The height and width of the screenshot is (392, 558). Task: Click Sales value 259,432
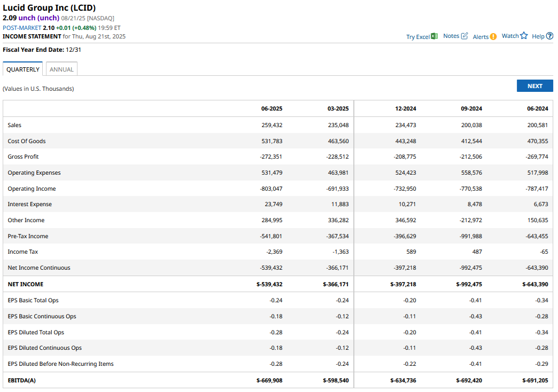(272, 125)
